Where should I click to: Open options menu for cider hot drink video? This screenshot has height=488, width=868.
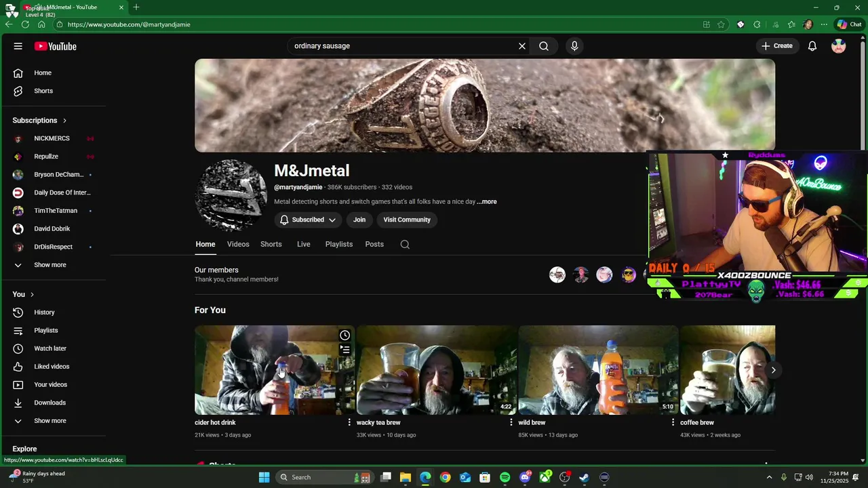(x=349, y=422)
